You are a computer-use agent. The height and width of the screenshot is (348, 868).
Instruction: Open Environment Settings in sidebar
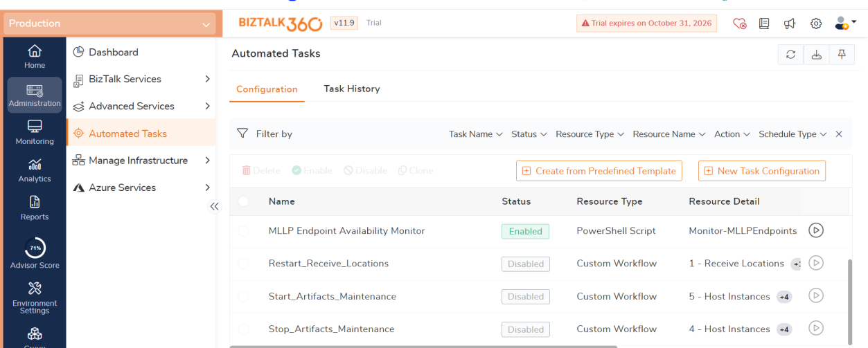35,298
